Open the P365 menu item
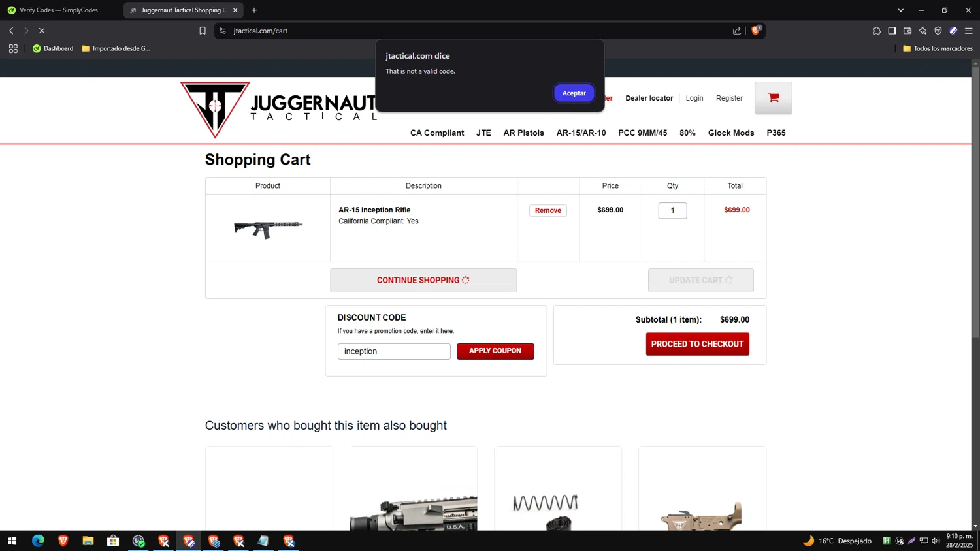980x551 pixels. pos(776,133)
